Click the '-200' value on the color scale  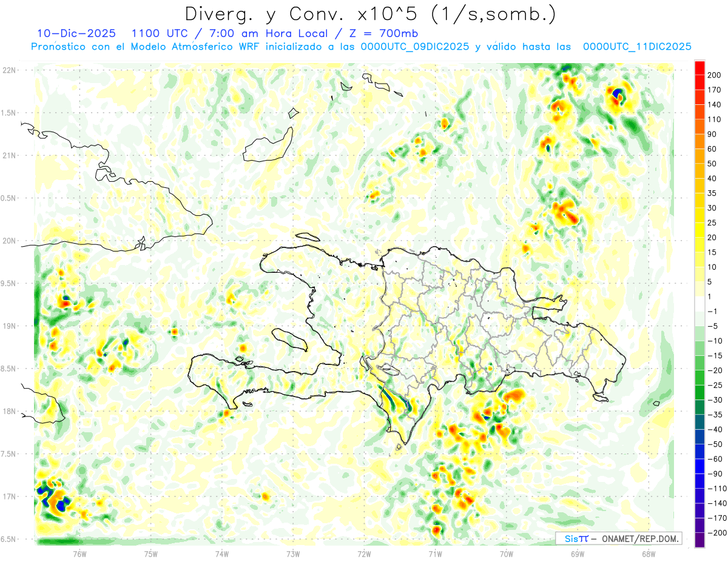coord(717,533)
